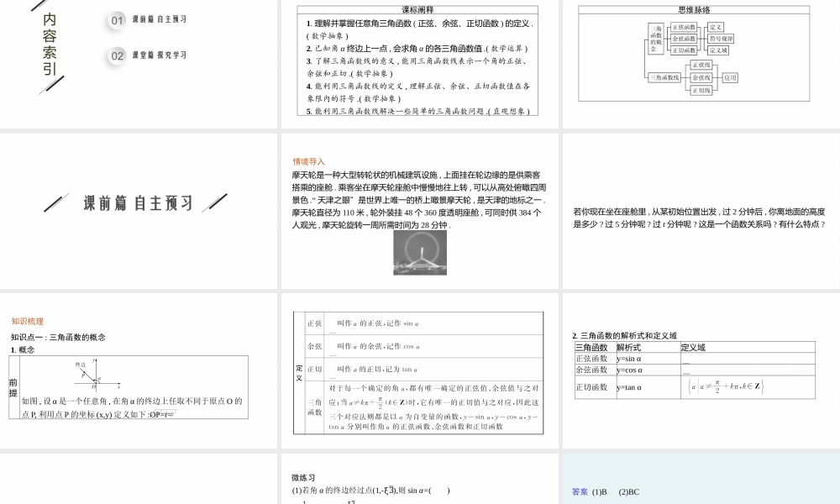This screenshot has width=840, height=504.
Task: Click the 三角函数线 branch box
Action: coord(664,77)
